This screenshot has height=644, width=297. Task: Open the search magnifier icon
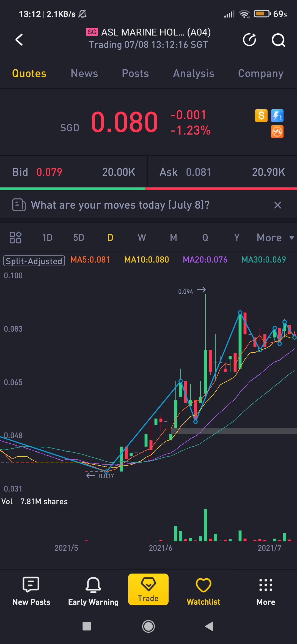click(x=278, y=40)
